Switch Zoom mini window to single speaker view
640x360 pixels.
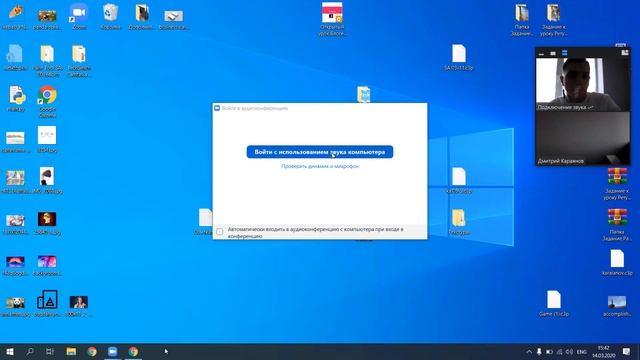tap(553, 53)
